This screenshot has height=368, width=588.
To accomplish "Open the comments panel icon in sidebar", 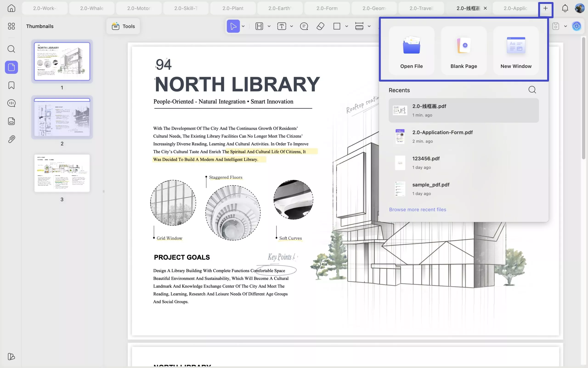I will tap(11, 103).
